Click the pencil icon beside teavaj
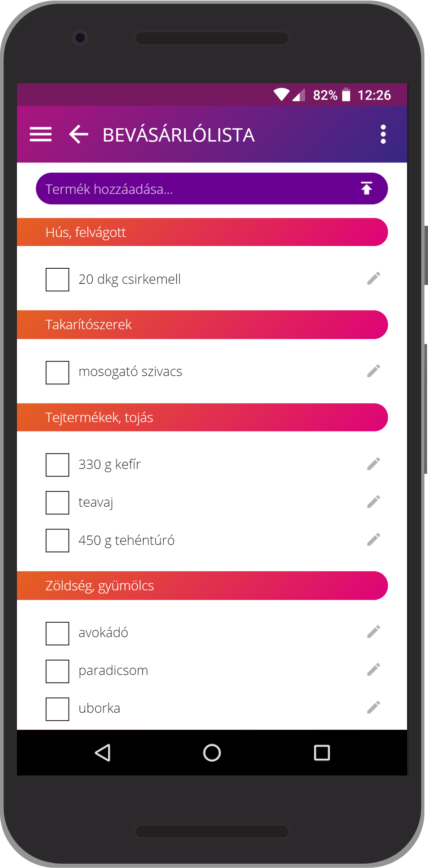The height and width of the screenshot is (868, 428). click(374, 502)
